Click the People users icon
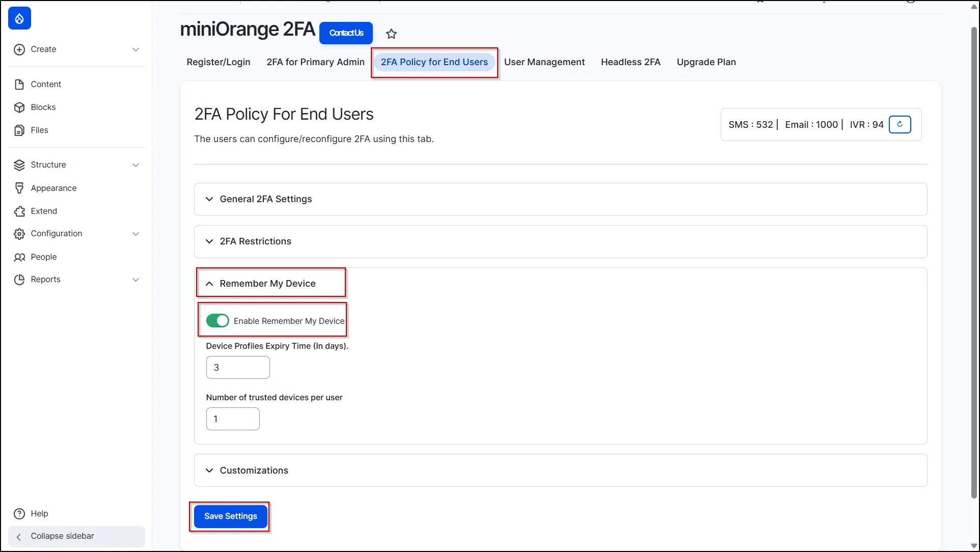The height and width of the screenshot is (552, 980). point(19,257)
